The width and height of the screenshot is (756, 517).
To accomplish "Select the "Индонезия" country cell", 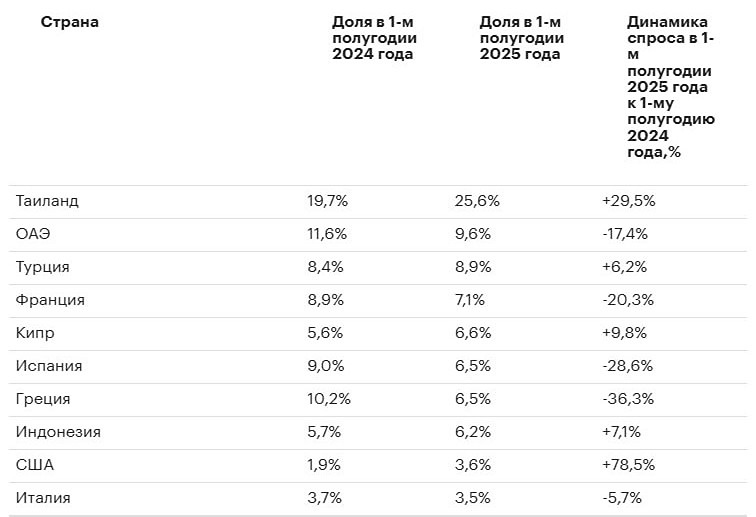I will [58, 432].
